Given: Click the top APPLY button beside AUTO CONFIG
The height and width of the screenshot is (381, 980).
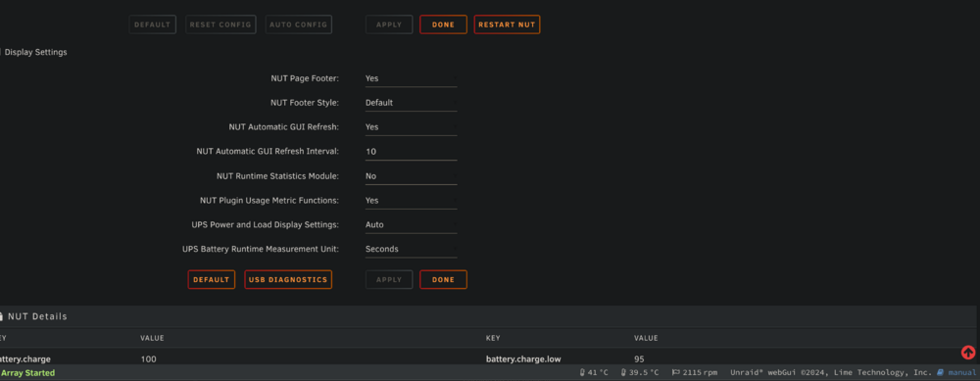Looking at the screenshot, I should click(389, 25).
